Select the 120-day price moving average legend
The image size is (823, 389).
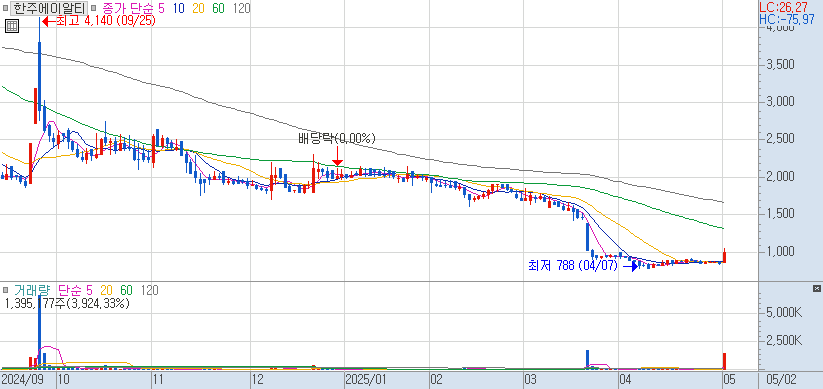[x=241, y=8]
